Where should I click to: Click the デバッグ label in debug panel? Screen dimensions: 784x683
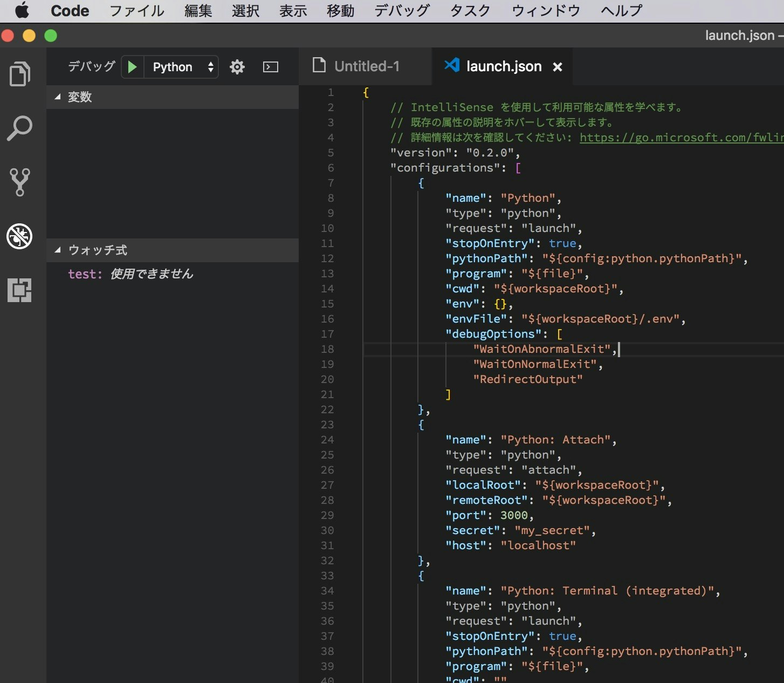pyautogui.click(x=92, y=66)
